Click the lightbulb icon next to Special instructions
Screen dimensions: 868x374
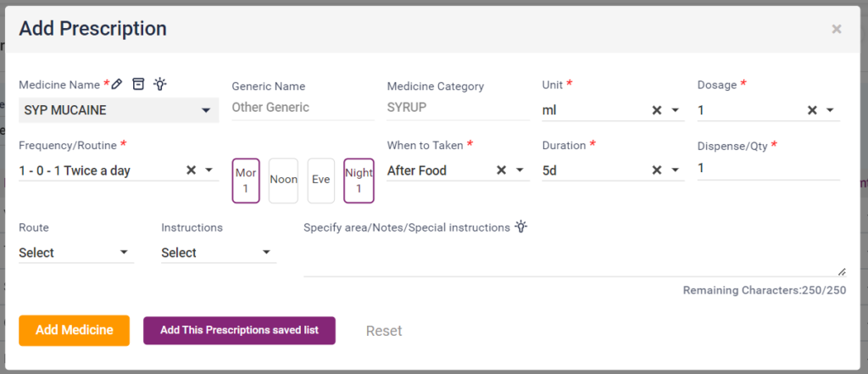[521, 227]
